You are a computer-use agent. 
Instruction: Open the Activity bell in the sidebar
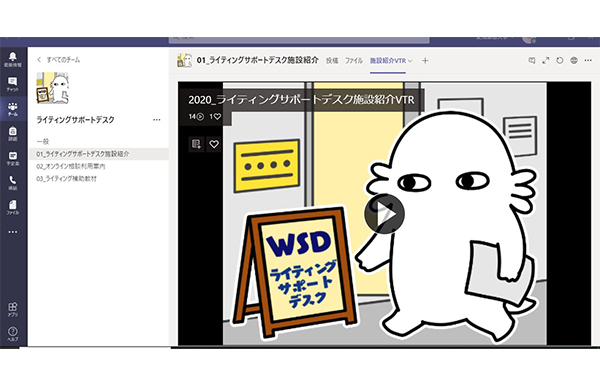coord(13,59)
